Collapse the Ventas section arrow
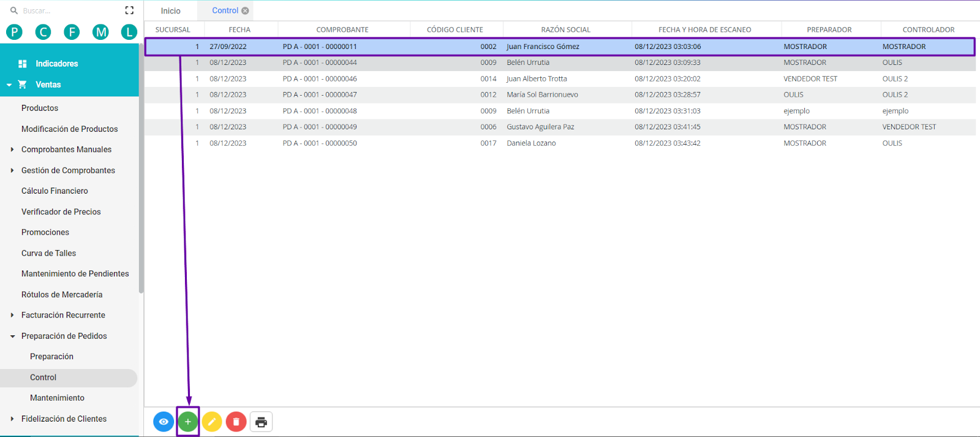This screenshot has height=437, width=980. [9, 85]
